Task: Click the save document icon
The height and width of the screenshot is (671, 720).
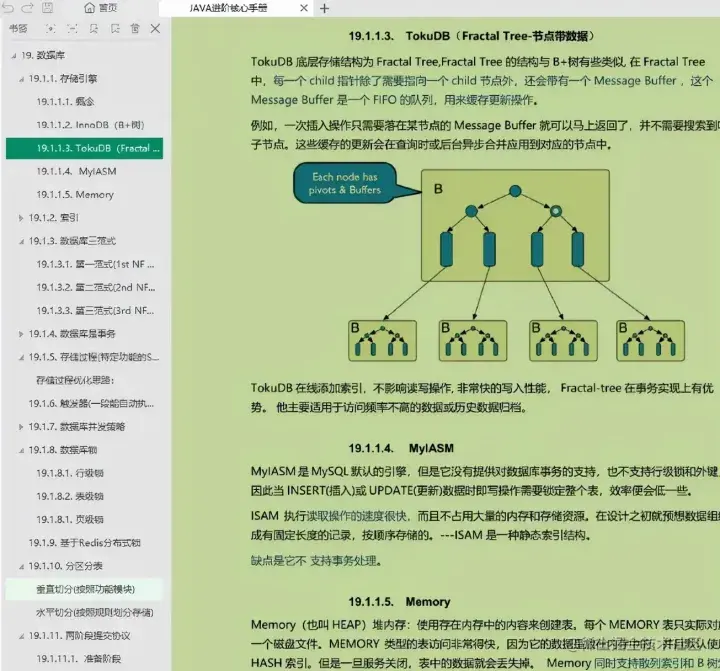Action: 47,7
